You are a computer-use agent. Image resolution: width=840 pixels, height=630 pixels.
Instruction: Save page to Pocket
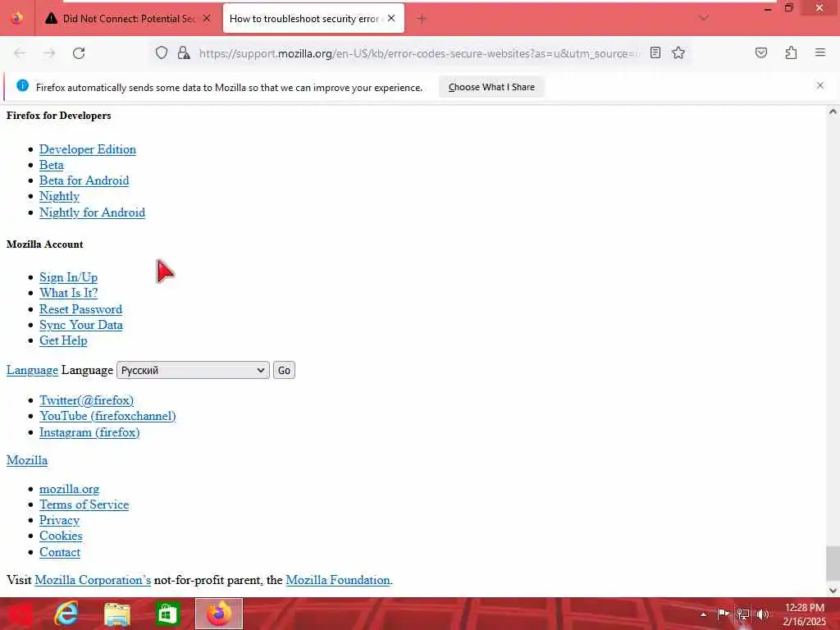[x=760, y=53]
